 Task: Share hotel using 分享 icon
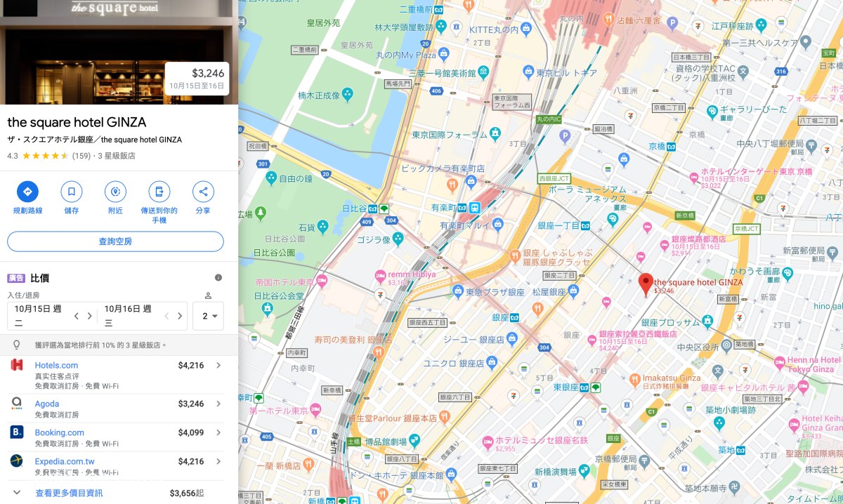coord(203,192)
